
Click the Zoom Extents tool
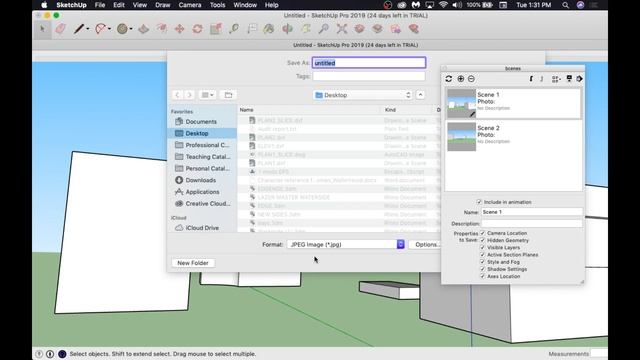click(342, 29)
